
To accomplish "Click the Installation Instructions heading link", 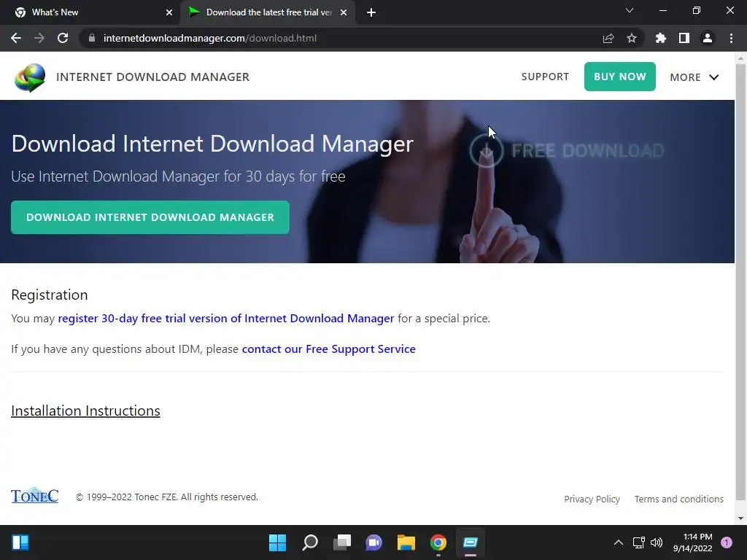I will tap(86, 411).
